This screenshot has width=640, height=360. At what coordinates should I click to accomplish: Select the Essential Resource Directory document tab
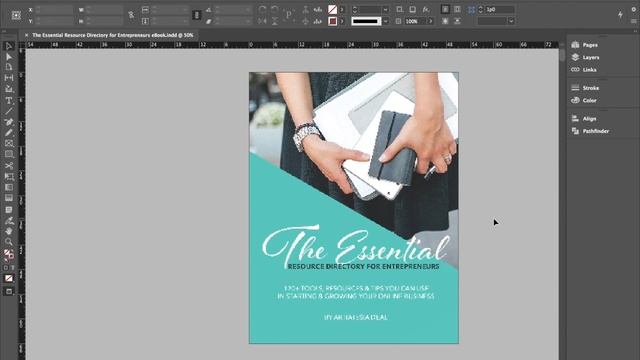coord(113,35)
